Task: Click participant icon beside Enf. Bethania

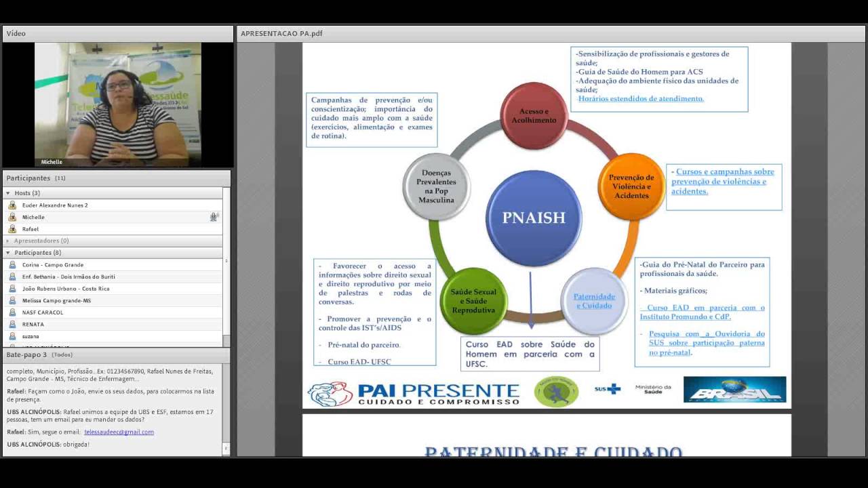Action: click(12, 277)
